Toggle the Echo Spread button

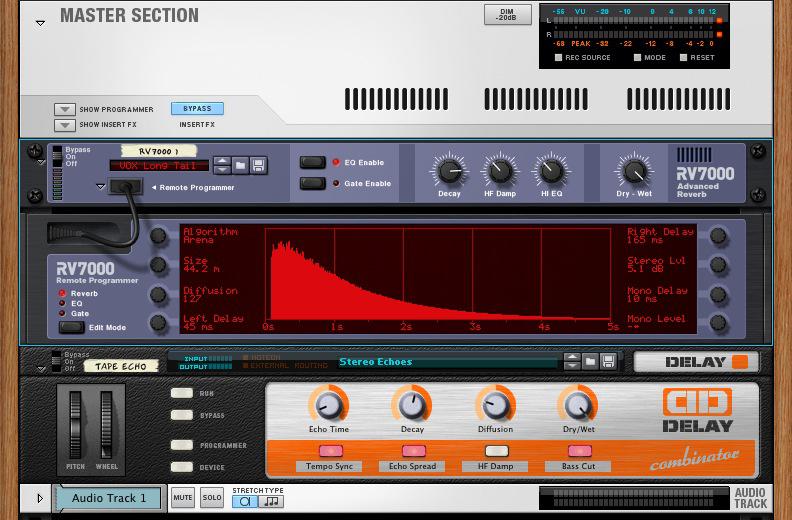[414, 450]
